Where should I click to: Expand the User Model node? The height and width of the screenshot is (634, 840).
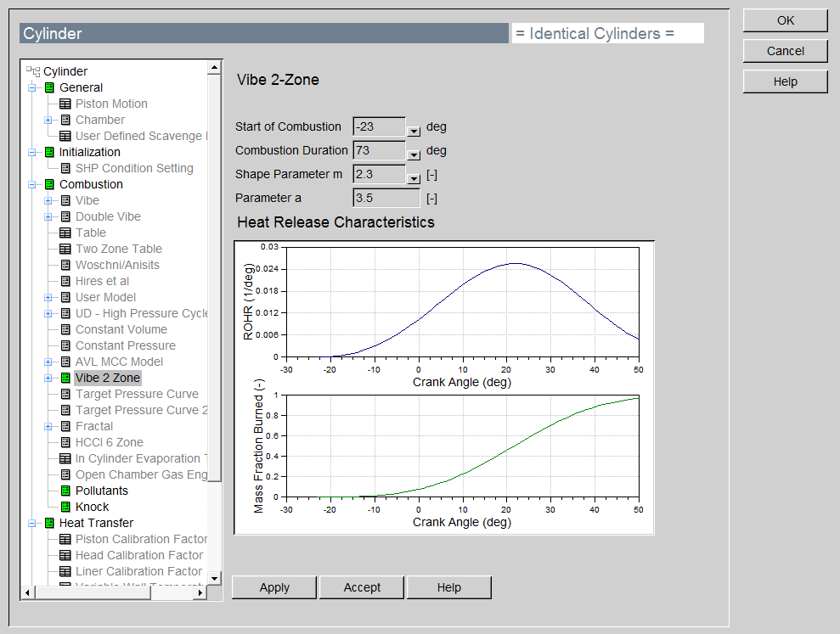coord(48,297)
